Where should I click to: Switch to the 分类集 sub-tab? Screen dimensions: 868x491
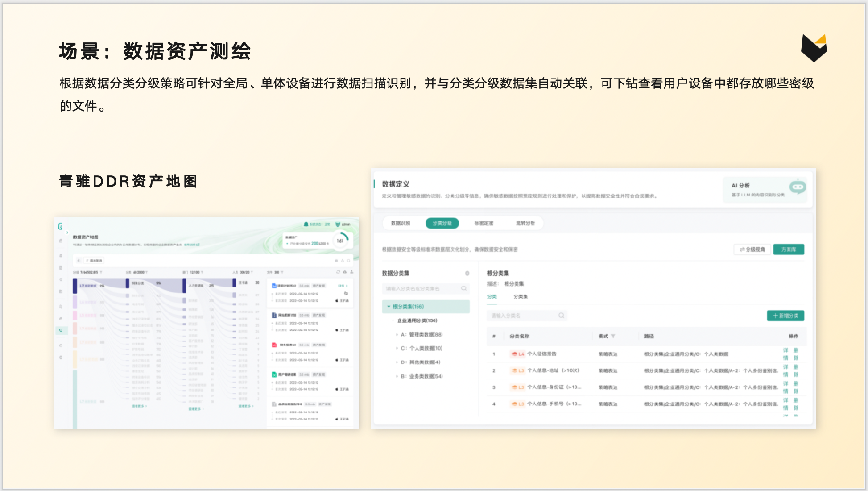click(x=520, y=297)
